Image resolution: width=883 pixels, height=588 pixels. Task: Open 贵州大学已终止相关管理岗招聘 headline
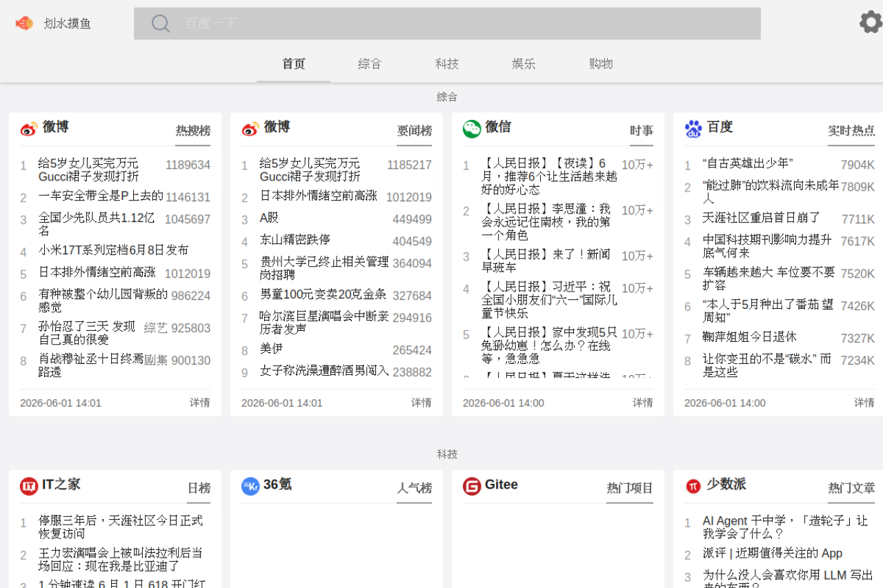(324, 268)
